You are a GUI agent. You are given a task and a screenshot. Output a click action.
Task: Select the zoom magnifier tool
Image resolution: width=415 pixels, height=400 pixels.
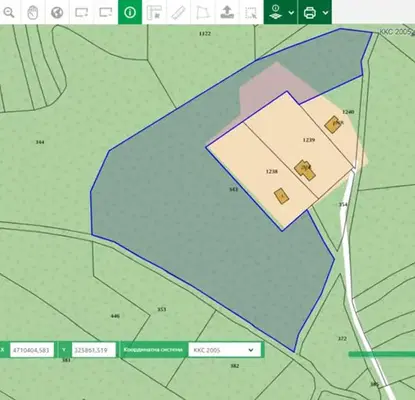(x=9, y=13)
